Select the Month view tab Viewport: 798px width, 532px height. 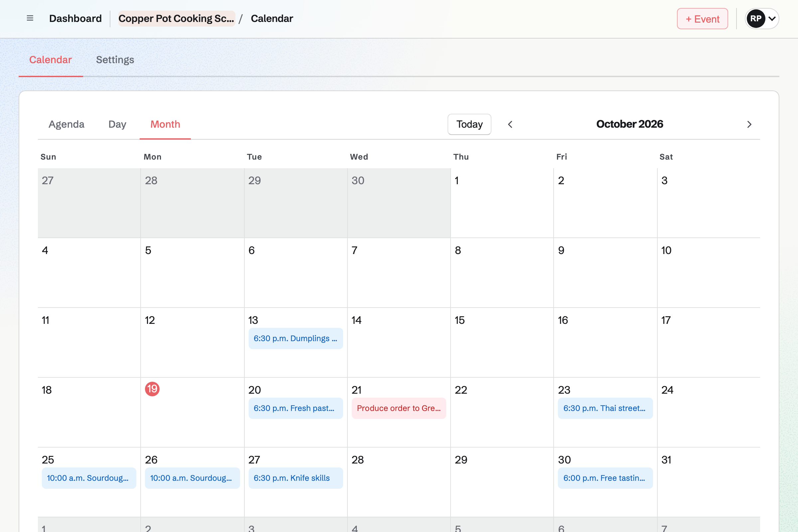165,124
